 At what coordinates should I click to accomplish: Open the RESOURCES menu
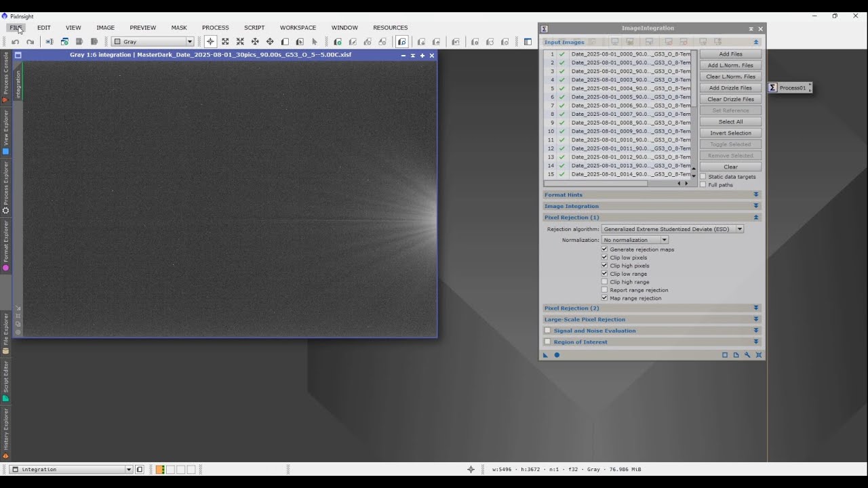(x=390, y=28)
